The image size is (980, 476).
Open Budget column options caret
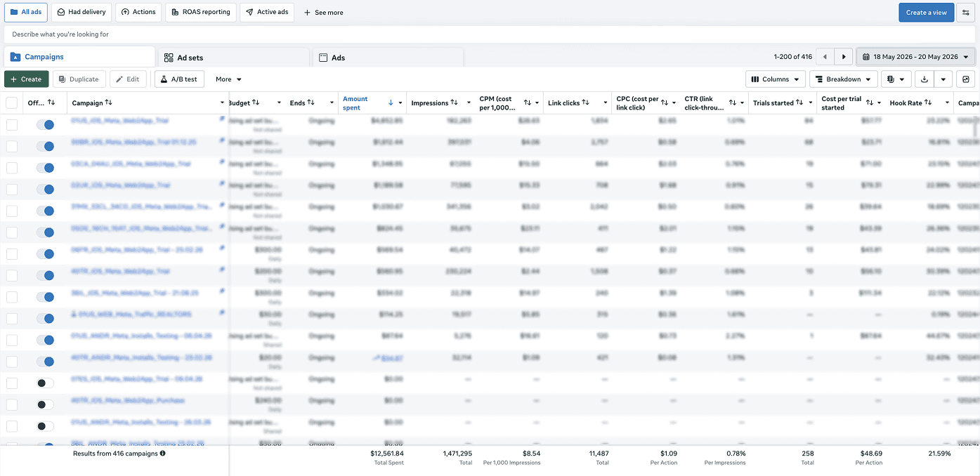279,103
